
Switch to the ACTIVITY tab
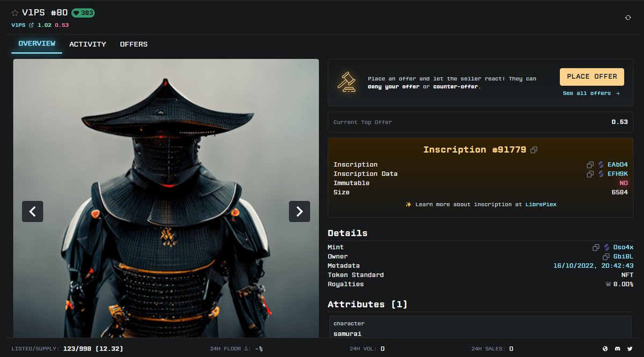click(x=87, y=44)
